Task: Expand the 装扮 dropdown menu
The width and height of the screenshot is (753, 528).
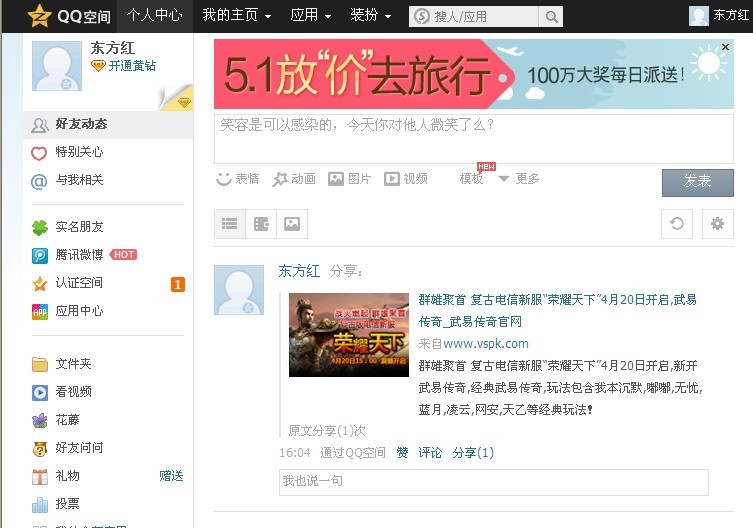Action: click(x=370, y=15)
